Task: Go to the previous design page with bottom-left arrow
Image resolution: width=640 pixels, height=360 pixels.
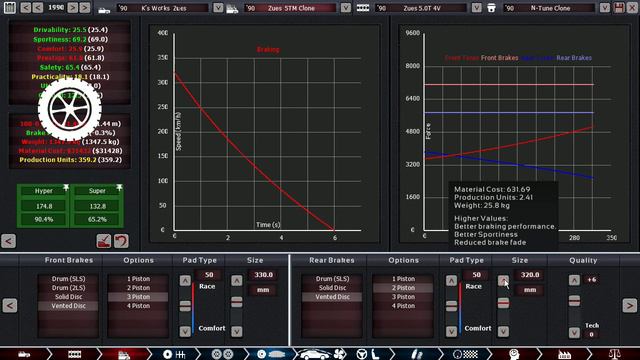Action: (x=10, y=305)
